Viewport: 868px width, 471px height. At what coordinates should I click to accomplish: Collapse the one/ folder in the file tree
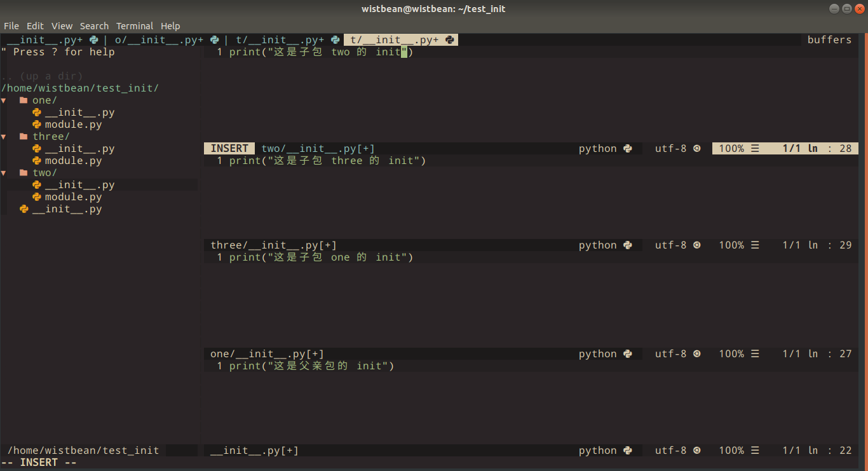[x=4, y=100]
